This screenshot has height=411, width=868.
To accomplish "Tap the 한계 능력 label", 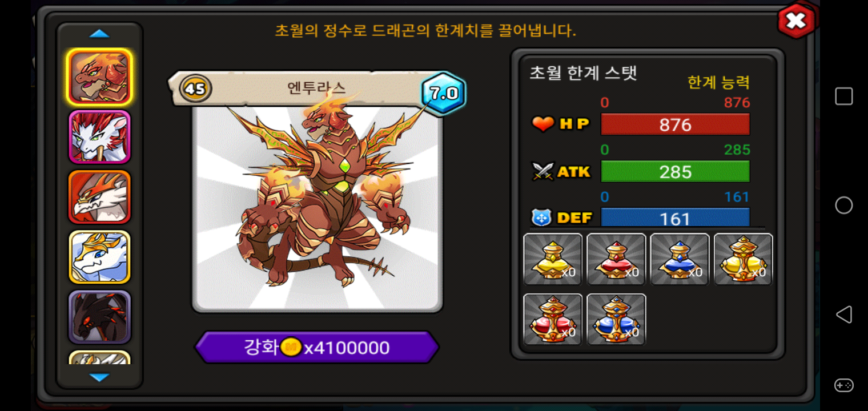I will pos(718,82).
